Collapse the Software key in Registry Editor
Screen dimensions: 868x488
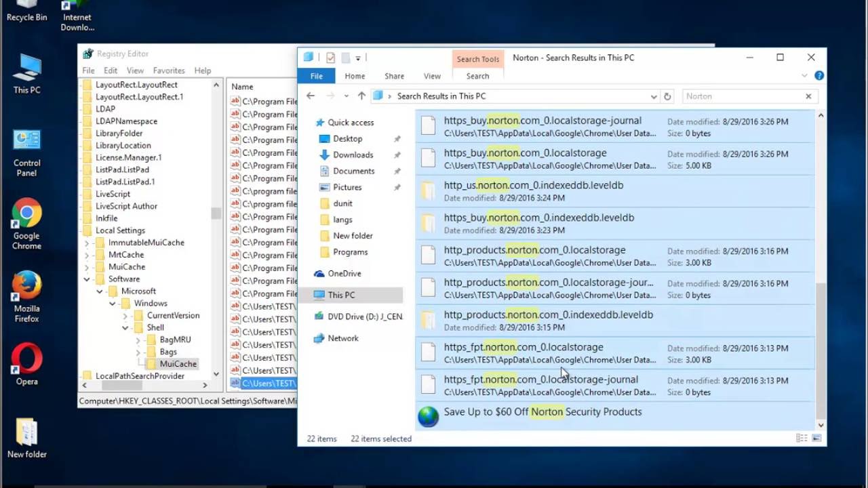[x=87, y=279]
